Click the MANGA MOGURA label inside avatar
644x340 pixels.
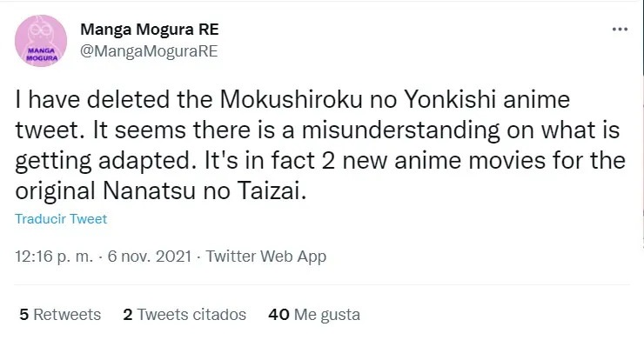tap(42, 54)
